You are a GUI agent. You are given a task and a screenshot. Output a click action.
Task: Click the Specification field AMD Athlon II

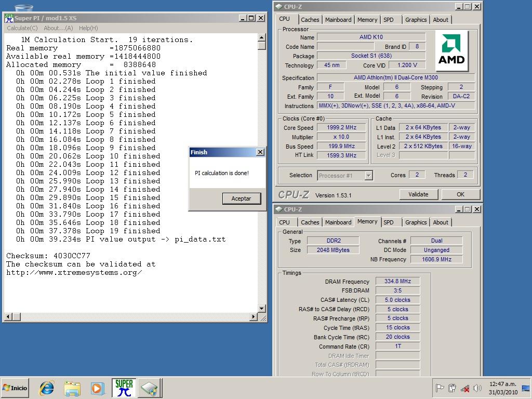tap(395, 78)
